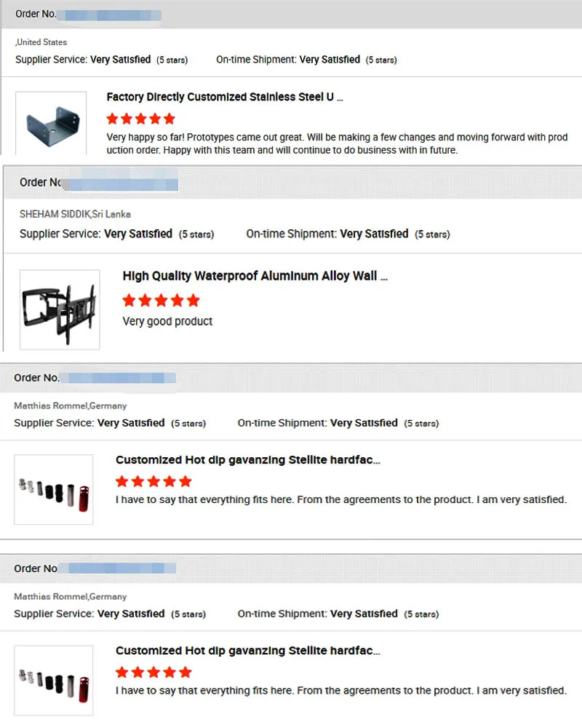Open "High Quality Waterproof Aluminum Alloy Wall" link

[x=255, y=276]
